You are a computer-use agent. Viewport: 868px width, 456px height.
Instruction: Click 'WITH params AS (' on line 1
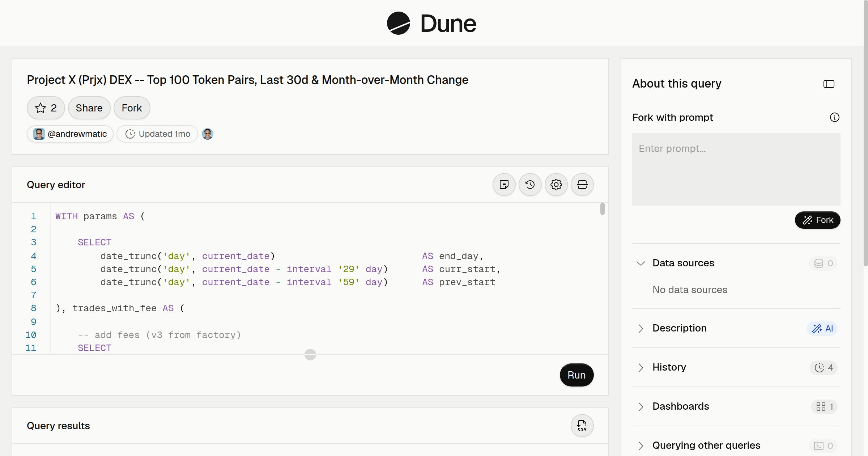tap(100, 216)
